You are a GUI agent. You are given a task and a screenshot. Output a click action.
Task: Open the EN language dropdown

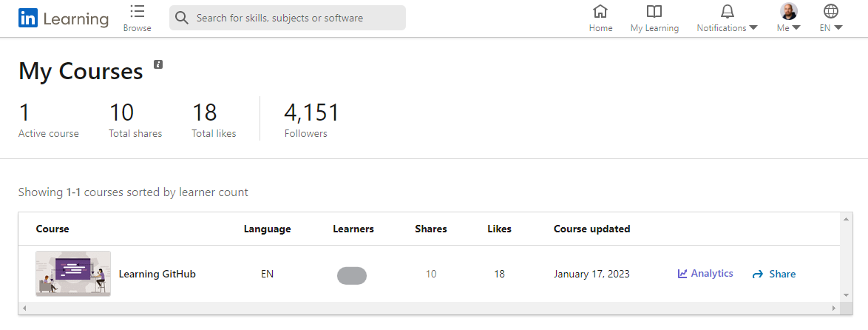click(x=838, y=28)
